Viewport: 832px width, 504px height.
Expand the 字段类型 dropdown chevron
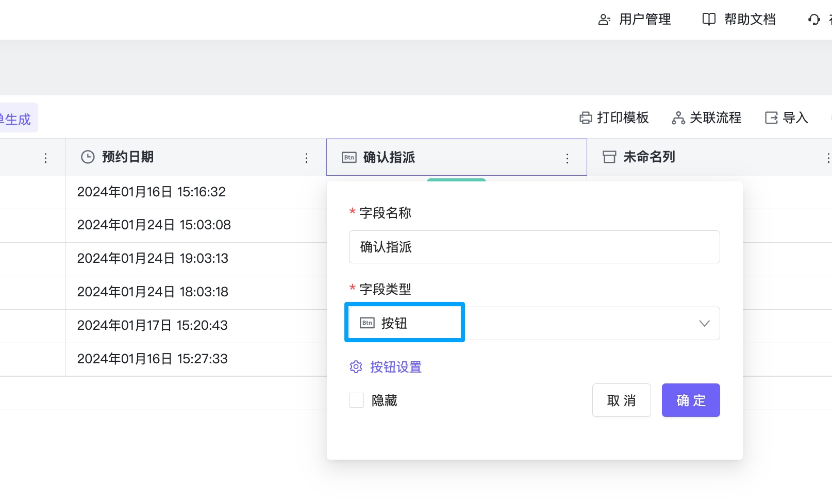pyautogui.click(x=704, y=324)
